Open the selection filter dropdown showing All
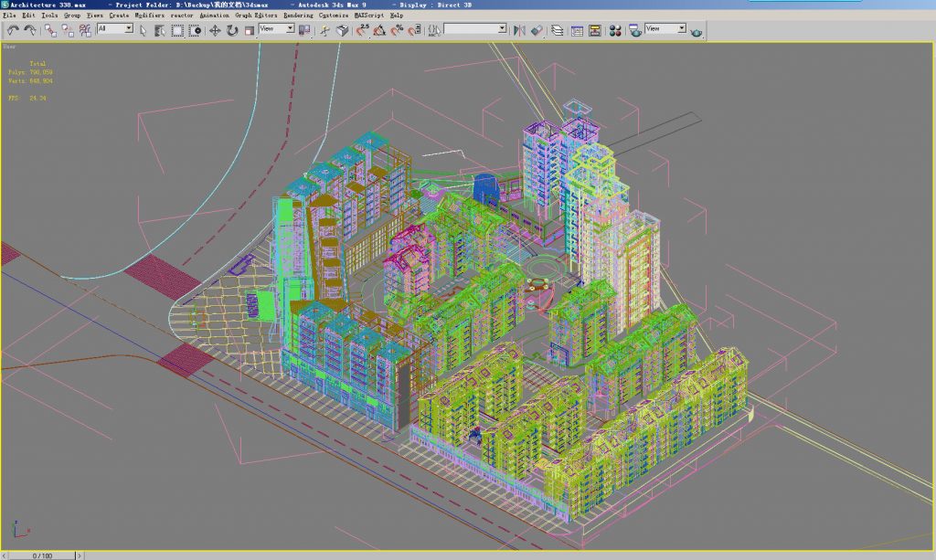Screen dimensions: 936x560 (129, 29)
